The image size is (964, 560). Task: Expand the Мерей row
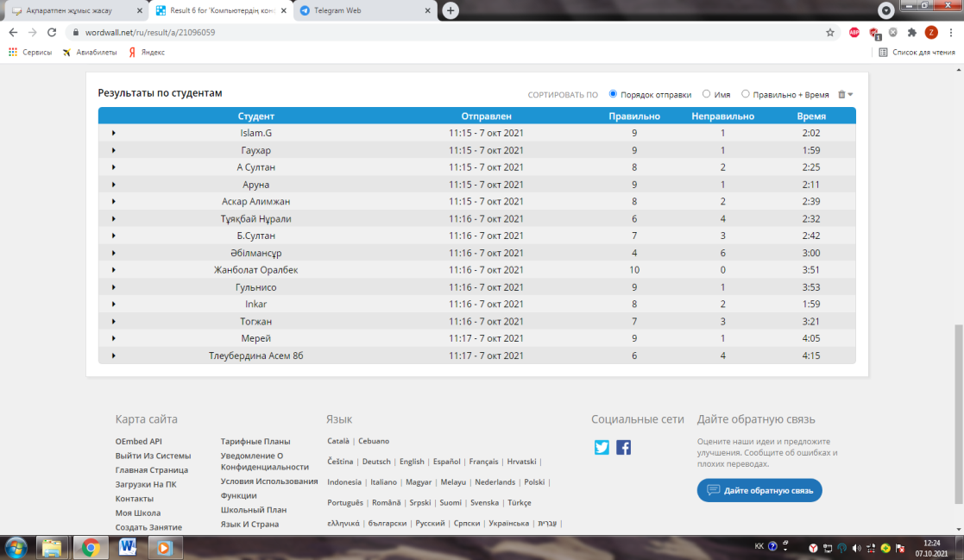click(114, 338)
